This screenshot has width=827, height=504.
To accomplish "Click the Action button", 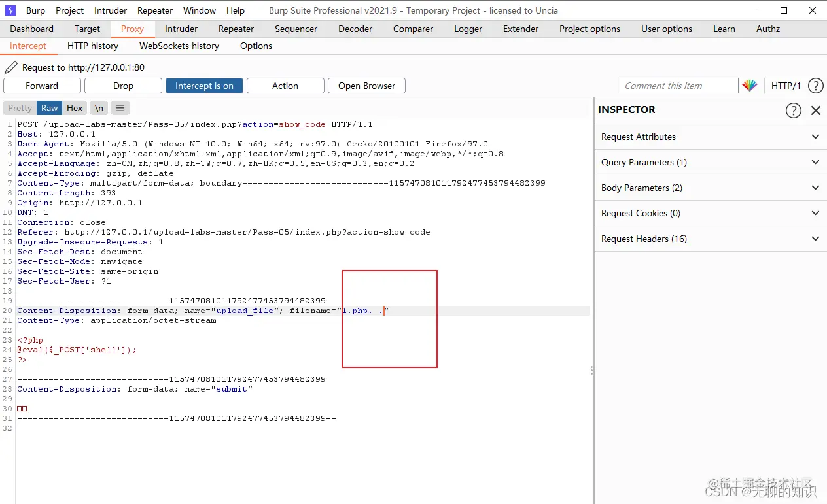I will click(285, 86).
